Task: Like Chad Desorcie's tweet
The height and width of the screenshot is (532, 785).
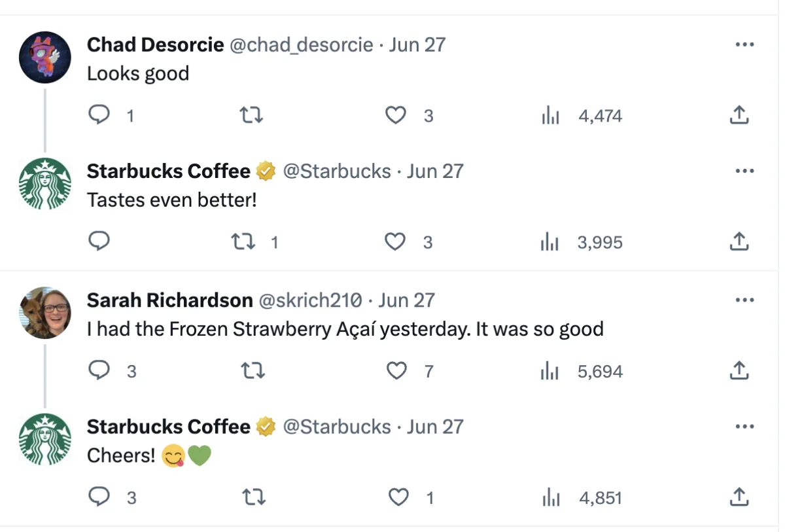Action: pyautogui.click(x=395, y=116)
